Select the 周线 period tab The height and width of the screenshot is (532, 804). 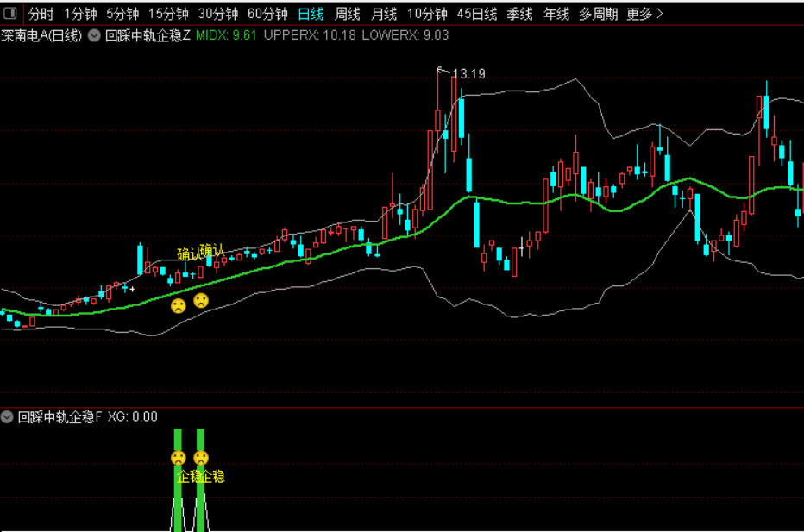347,14
